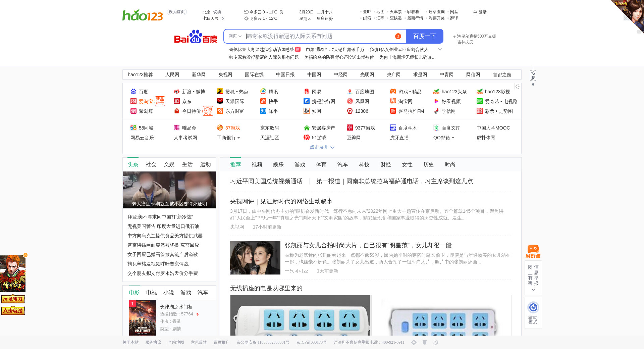Screen dimensions: 644x349
Task: Open the game box sidebar icon
Action: click(533, 251)
